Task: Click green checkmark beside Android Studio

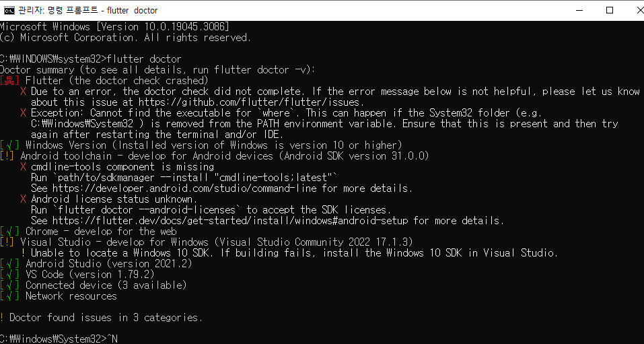Action: pyautogui.click(x=10, y=263)
